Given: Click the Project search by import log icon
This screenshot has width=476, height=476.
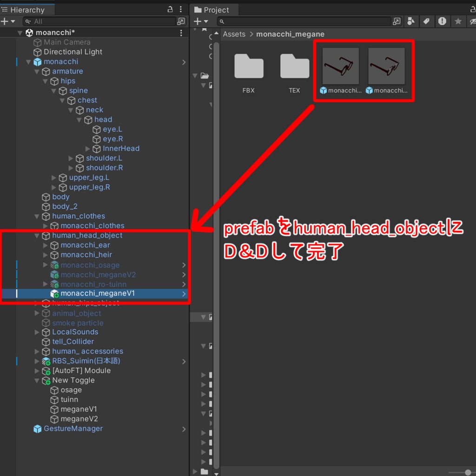Looking at the screenshot, I should pos(442,21).
